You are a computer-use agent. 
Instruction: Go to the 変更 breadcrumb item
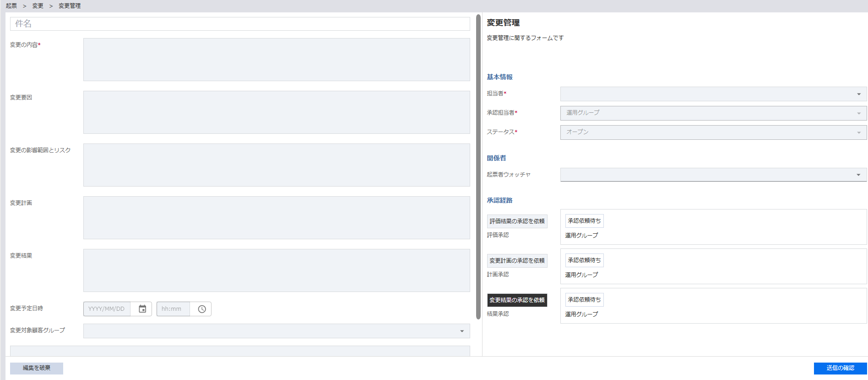[38, 6]
